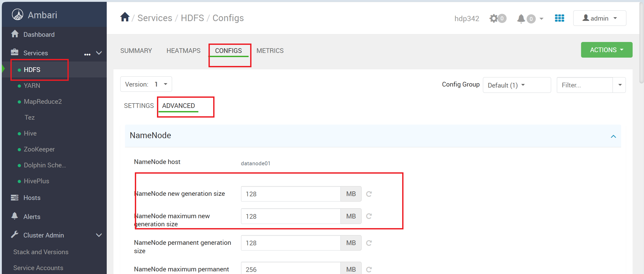Click the Services briefcase icon
The width and height of the screenshot is (644, 274).
[x=15, y=52]
